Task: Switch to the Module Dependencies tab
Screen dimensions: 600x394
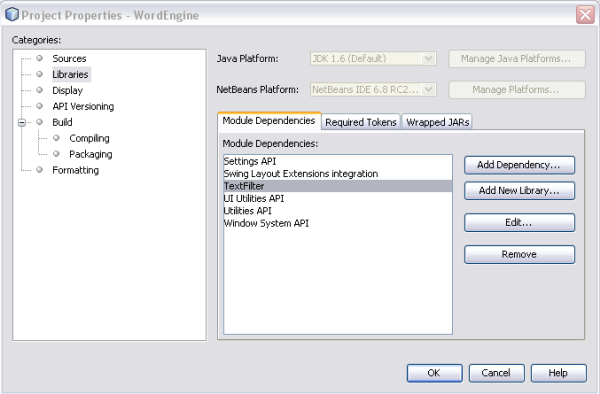Action: coord(269,121)
